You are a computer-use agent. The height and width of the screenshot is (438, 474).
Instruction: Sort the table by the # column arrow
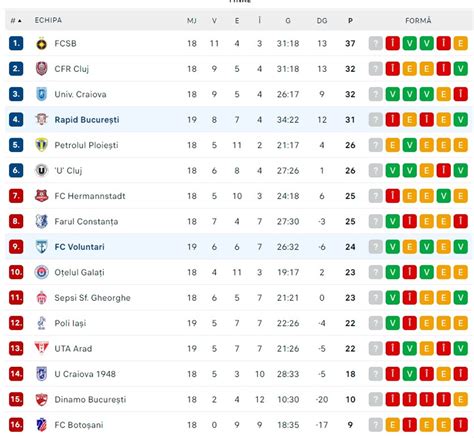(x=20, y=21)
